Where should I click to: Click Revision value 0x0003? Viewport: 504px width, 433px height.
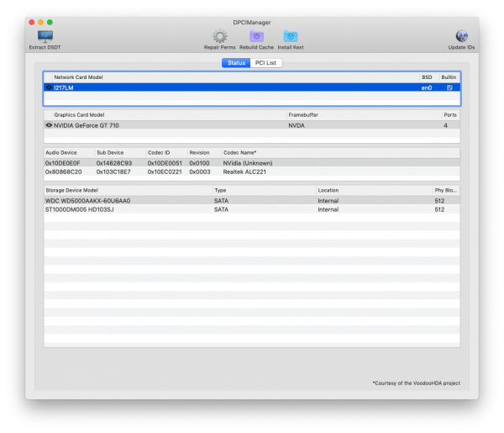200,172
